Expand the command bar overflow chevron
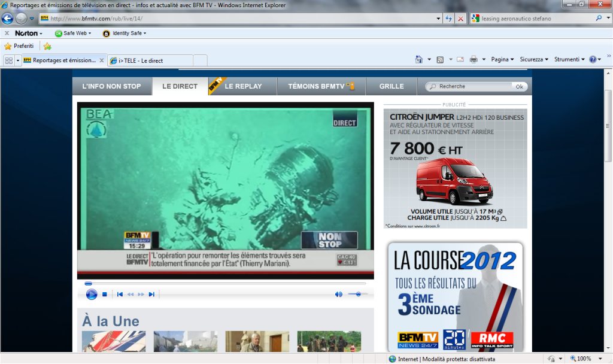Viewport: 613px width, 364px height. pos(609,56)
